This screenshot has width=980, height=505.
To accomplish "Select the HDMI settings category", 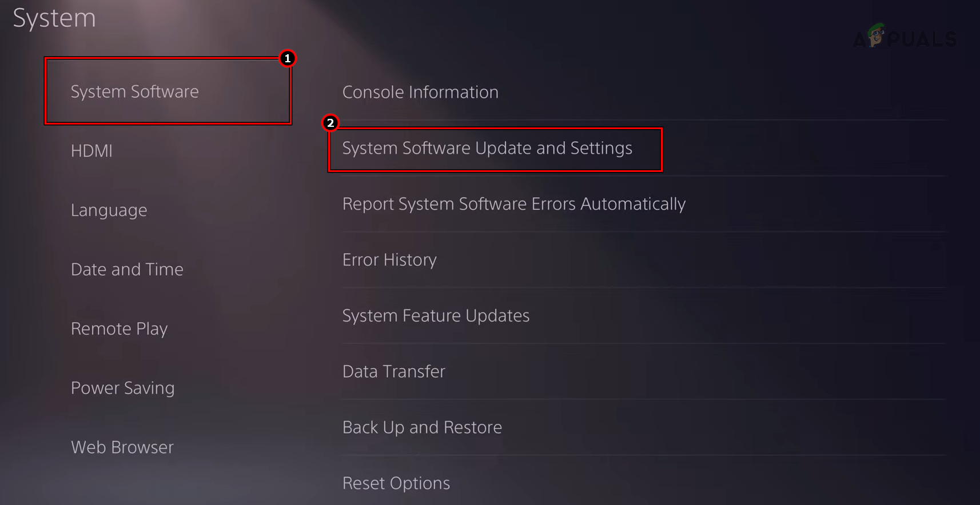I will [91, 151].
